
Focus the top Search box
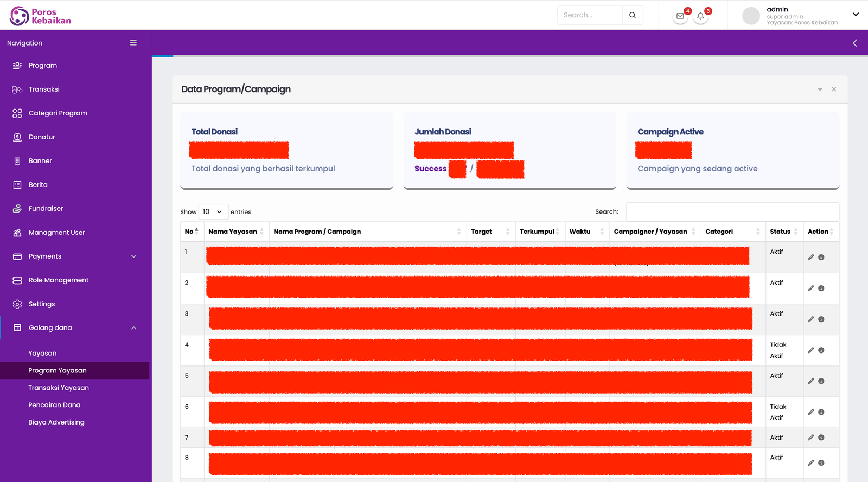[x=590, y=15]
